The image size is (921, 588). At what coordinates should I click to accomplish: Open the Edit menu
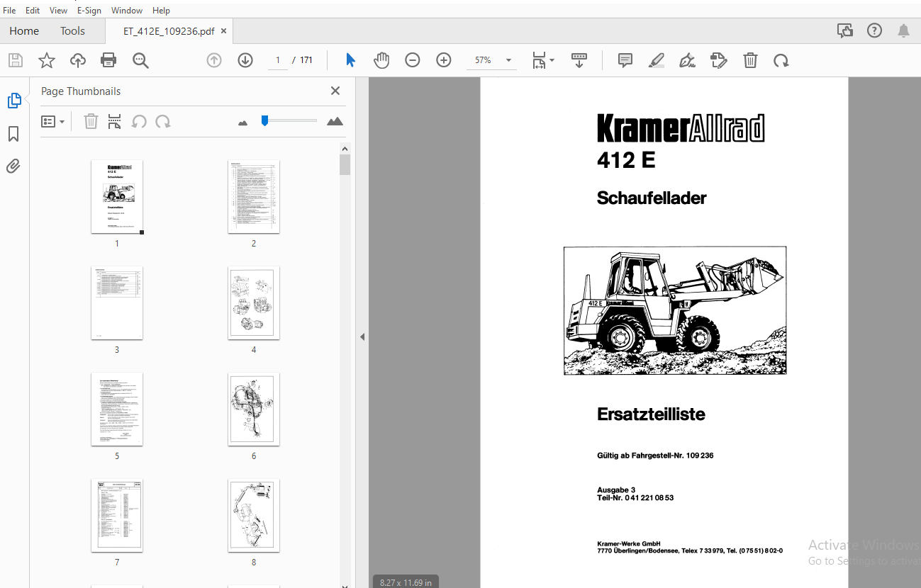point(33,10)
